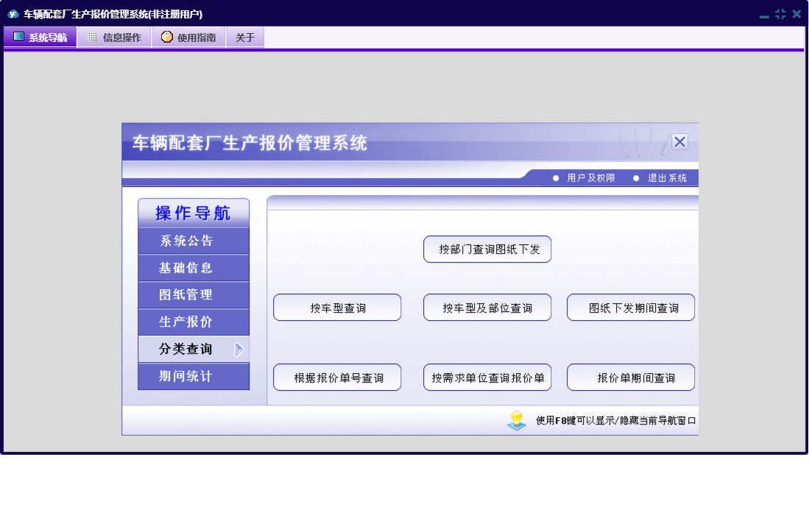Click the 系统导航 monitor icon
This screenshot has height=532, width=809.
(18, 37)
